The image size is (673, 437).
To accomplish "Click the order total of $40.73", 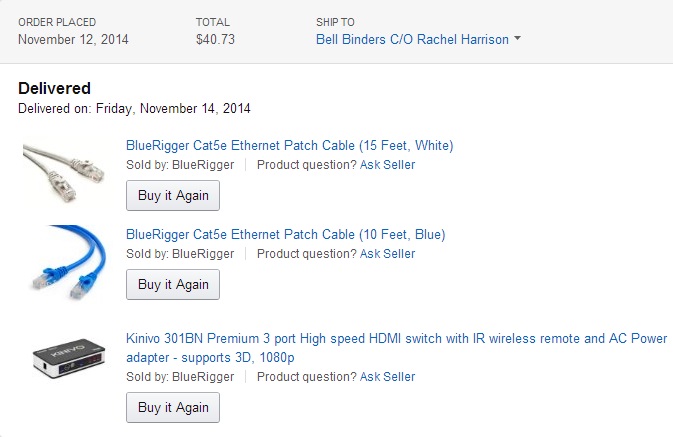I will tap(216, 40).
